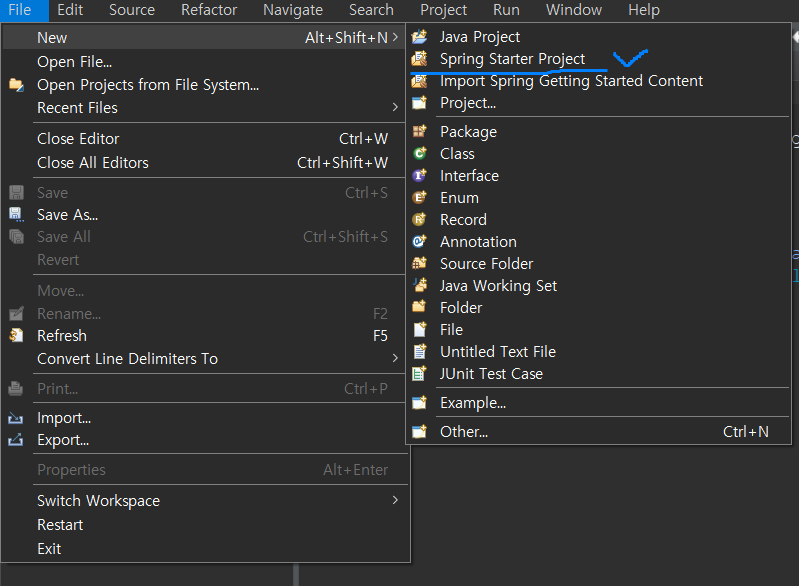Screen dimensions: 799x586
Task: Open the Search menu
Action: coord(371,10)
